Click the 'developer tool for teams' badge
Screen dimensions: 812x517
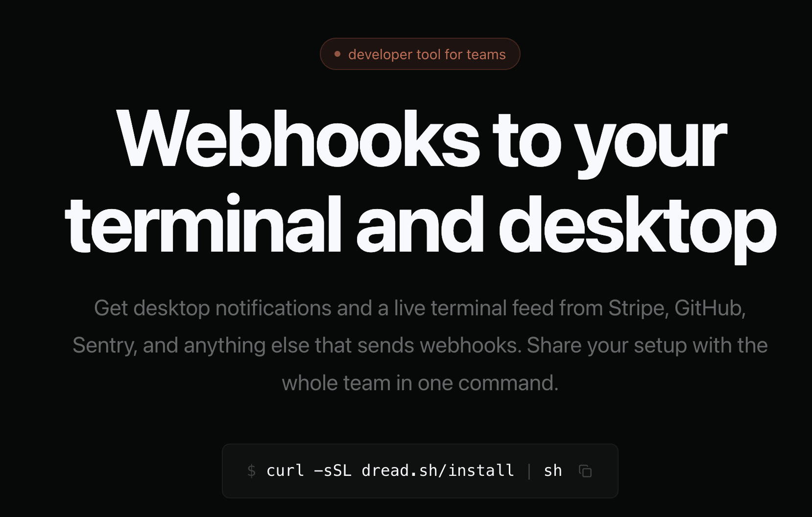[420, 54]
